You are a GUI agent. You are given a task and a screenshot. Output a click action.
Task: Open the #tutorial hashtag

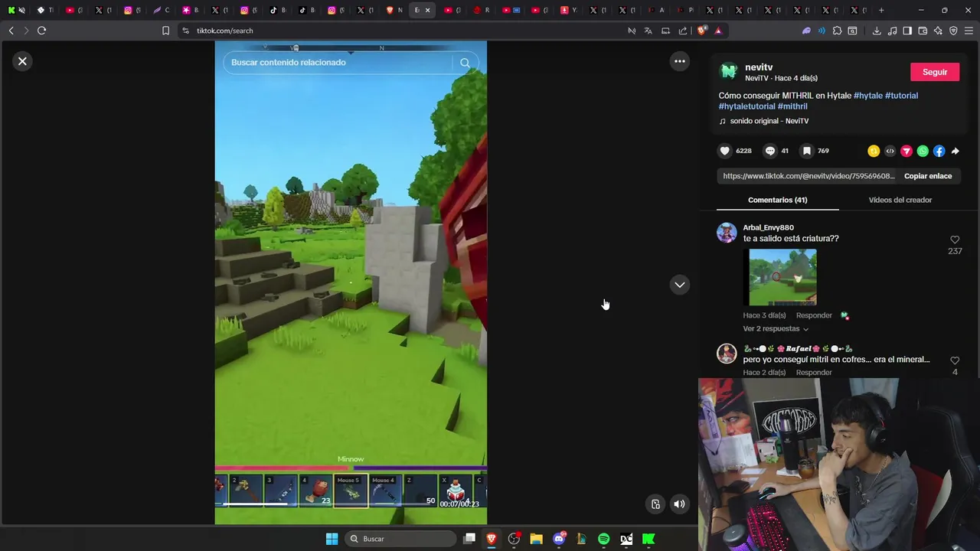pos(901,96)
